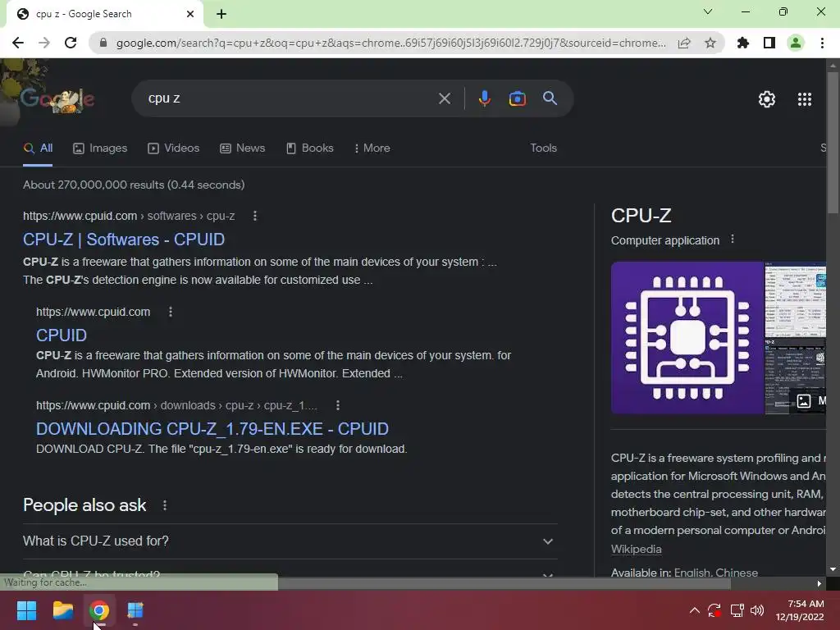Image resolution: width=840 pixels, height=630 pixels.
Task: Select the All results tab
Action: 38,148
